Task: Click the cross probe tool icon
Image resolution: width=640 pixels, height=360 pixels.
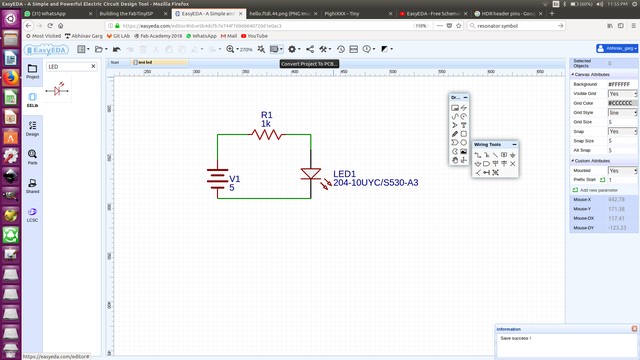Action: coord(261,49)
